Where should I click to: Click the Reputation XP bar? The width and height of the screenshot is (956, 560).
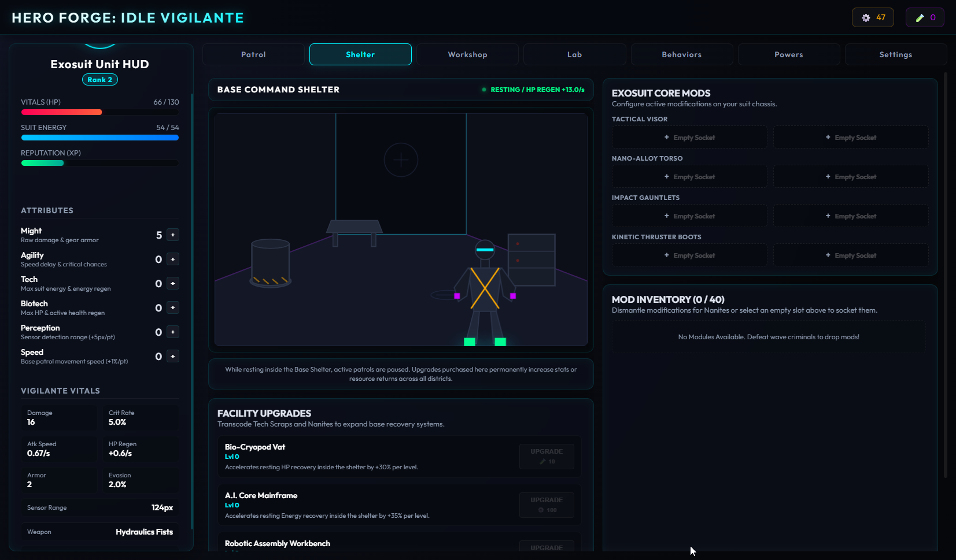coord(100,163)
